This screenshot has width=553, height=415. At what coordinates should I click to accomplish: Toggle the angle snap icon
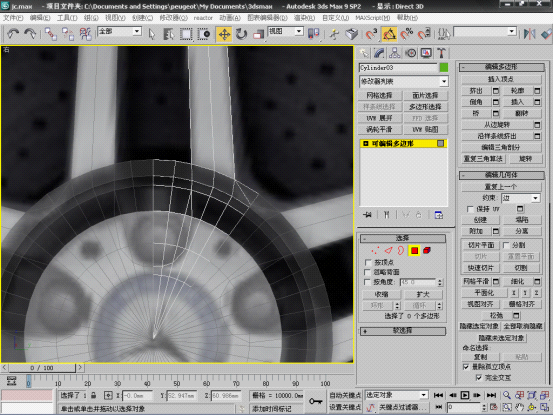coord(389,34)
